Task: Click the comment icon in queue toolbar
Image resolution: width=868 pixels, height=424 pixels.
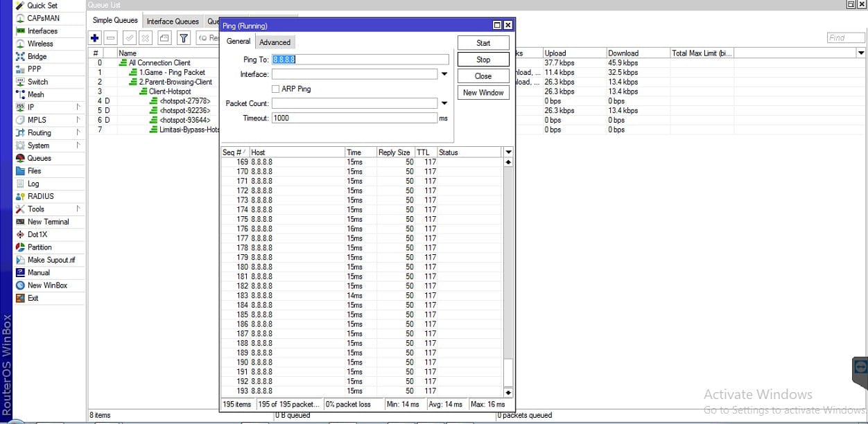Action: 164,38
